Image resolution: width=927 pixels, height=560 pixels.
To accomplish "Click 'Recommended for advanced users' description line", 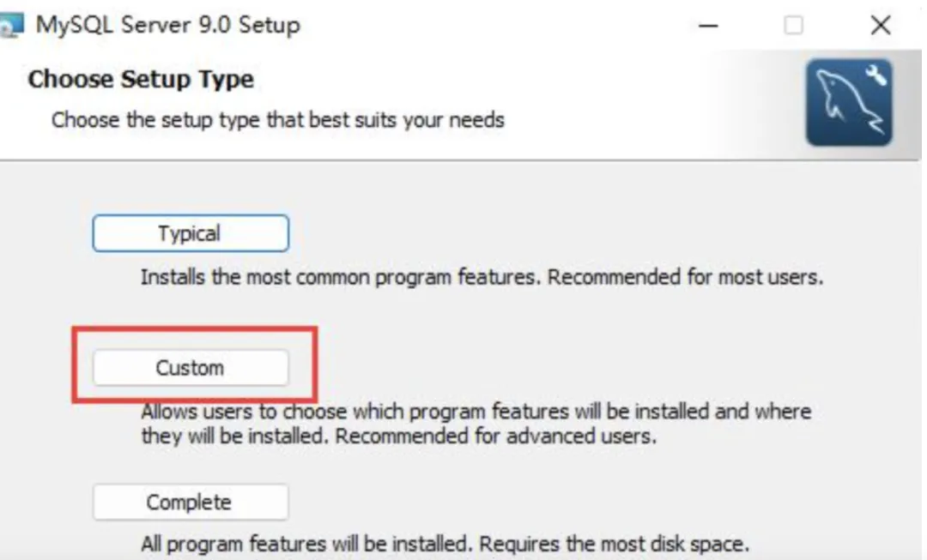I will tap(495, 436).
